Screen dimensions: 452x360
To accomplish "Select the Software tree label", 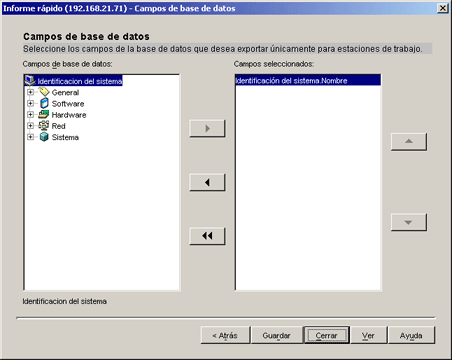I will [x=68, y=104].
